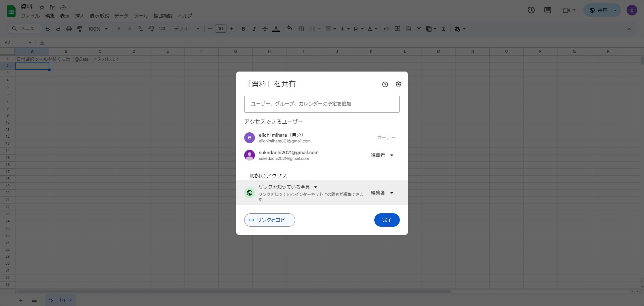Open account avatar in top right
This screenshot has height=306, width=644.
pyautogui.click(x=632, y=10)
